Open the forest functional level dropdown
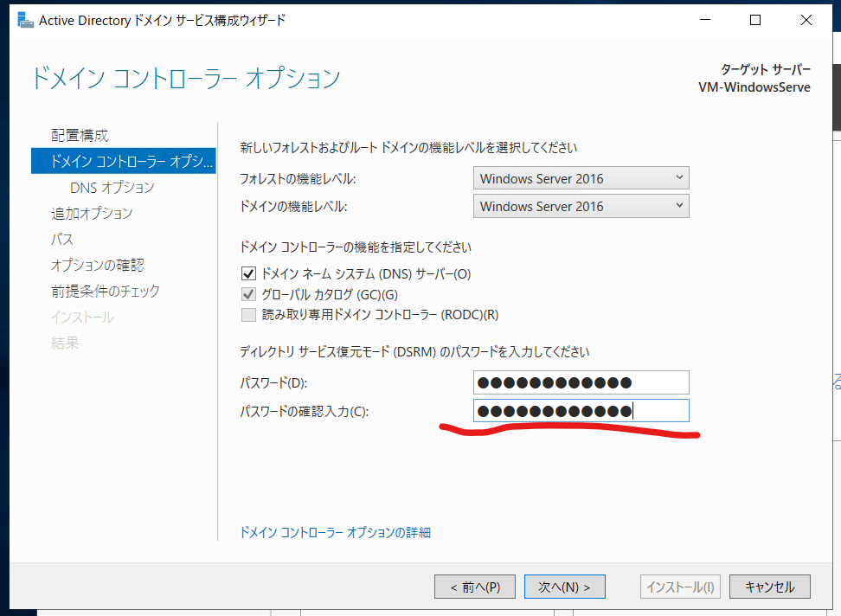841x616 pixels. pyautogui.click(x=581, y=178)
